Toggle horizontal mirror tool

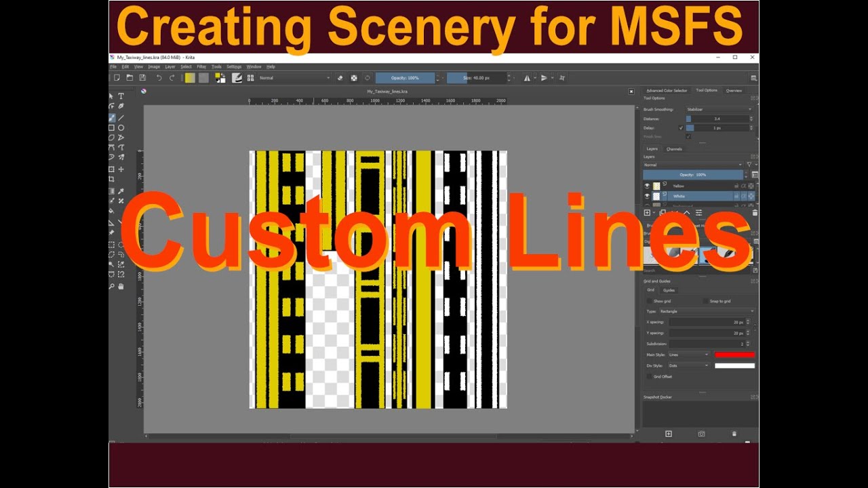[527, 78]
